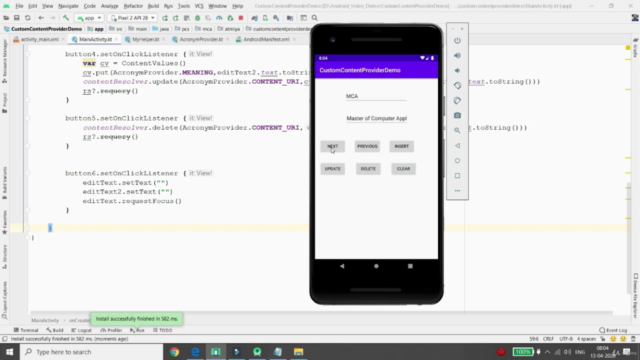Open the profiler from the gauge toolbar icon
This screenshot has height=360, width=640.
coord(219,18)
